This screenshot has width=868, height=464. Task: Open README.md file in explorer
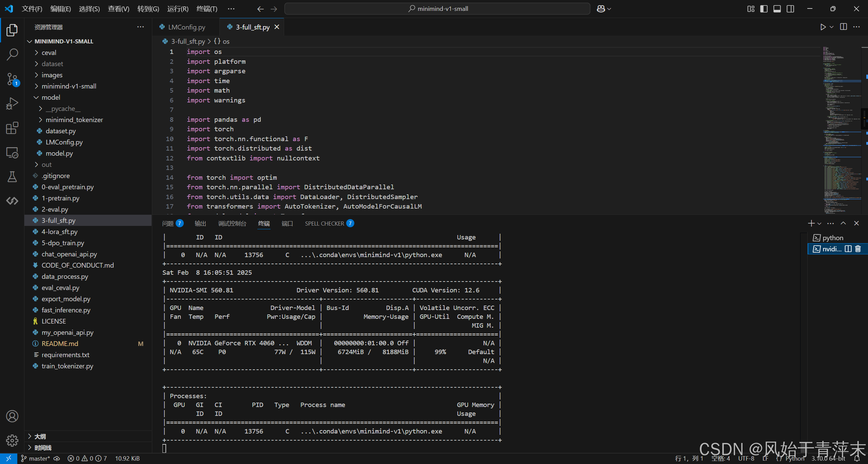pos(88,344)
